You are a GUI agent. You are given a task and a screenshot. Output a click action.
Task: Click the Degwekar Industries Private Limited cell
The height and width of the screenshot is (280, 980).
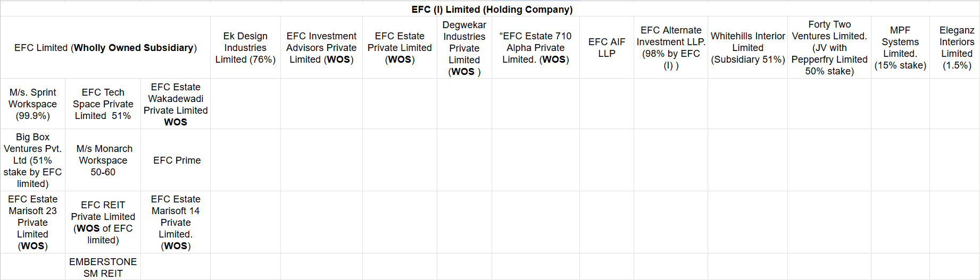tap(464, 48)
